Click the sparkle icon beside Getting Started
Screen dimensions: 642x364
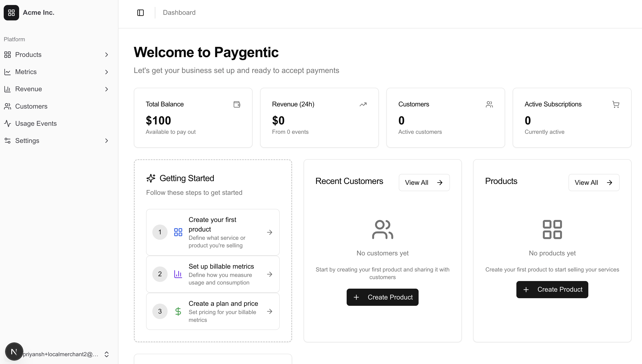pos(151,178)
